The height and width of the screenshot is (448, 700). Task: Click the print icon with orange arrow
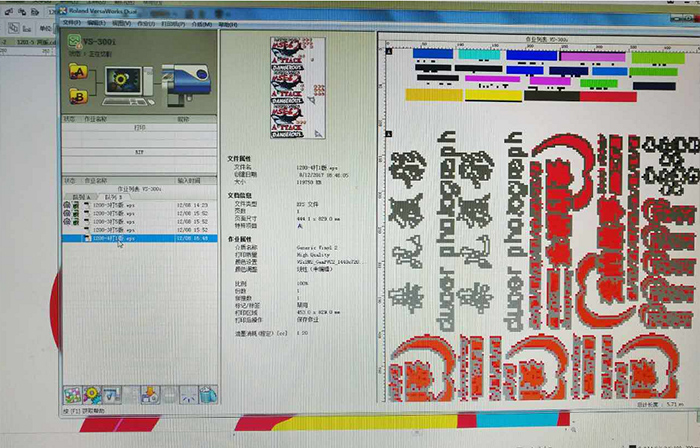point(150,395)
